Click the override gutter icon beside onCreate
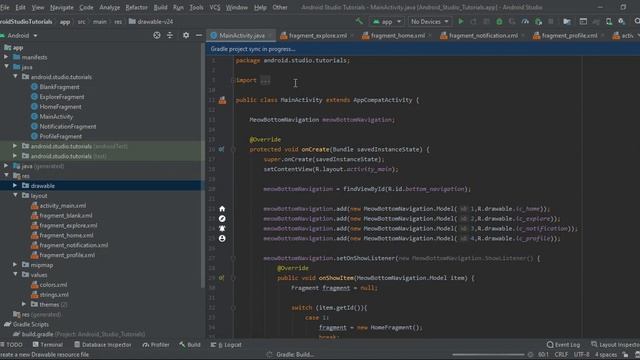Viewport: 640px width, 360px height. click(221, 149)
